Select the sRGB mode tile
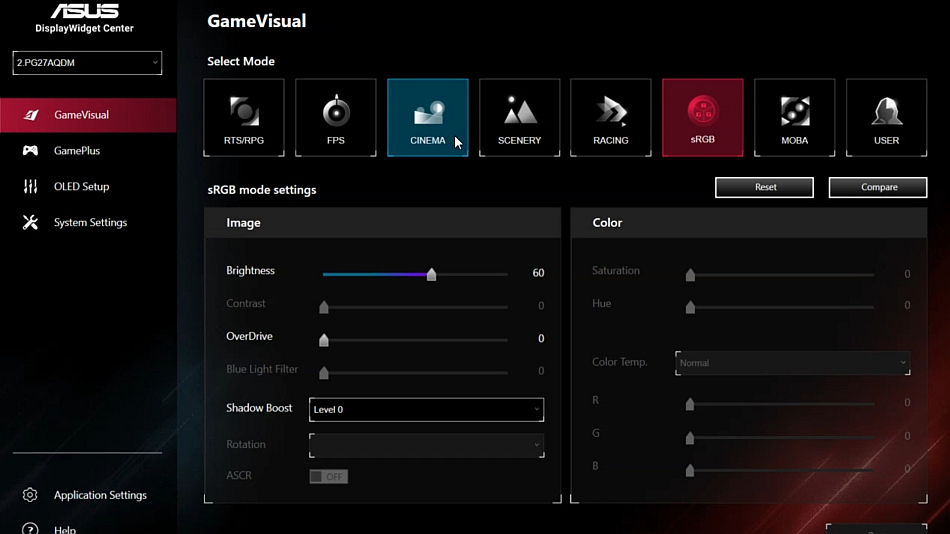950x534 pixels. (702, 117)
